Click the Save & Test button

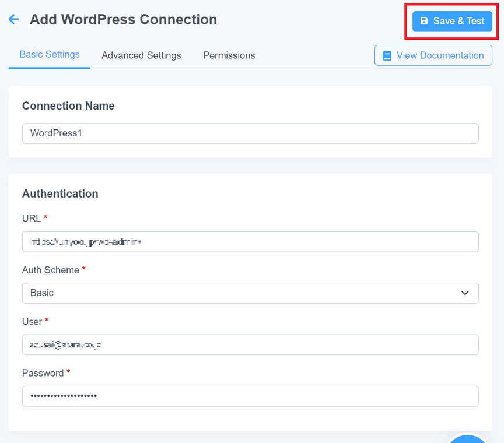point(452,21)
